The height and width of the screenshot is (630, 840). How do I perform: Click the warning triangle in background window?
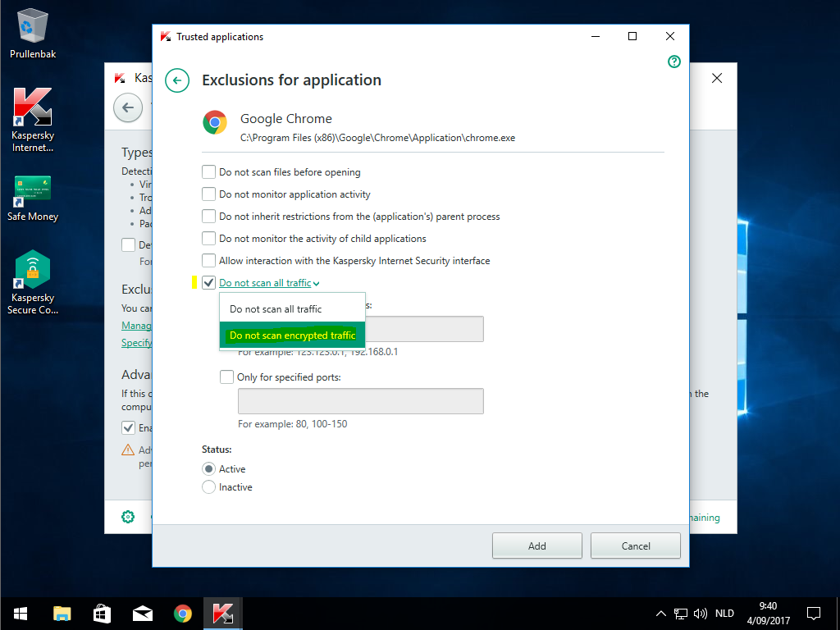(128, 450)
